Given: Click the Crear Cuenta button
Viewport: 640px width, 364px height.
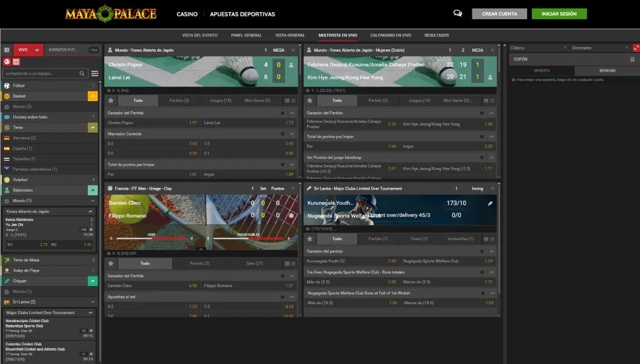Looking at the screenshot, I should (499, 14).
